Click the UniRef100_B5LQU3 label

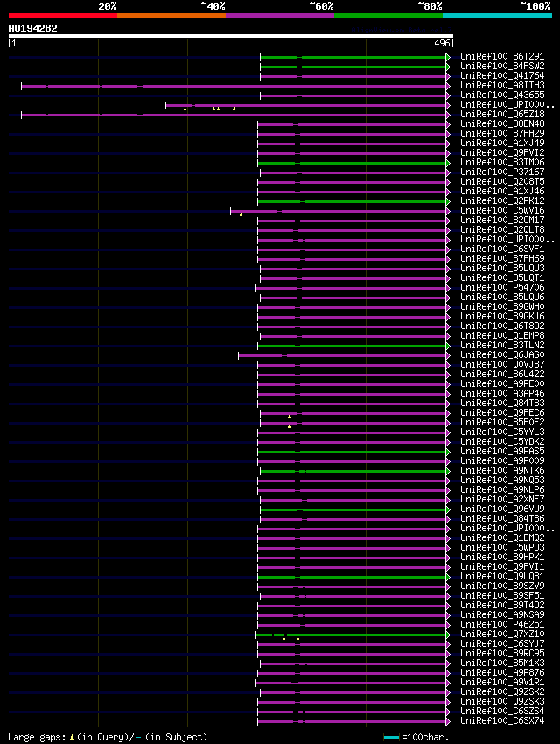tap(502, 268)
